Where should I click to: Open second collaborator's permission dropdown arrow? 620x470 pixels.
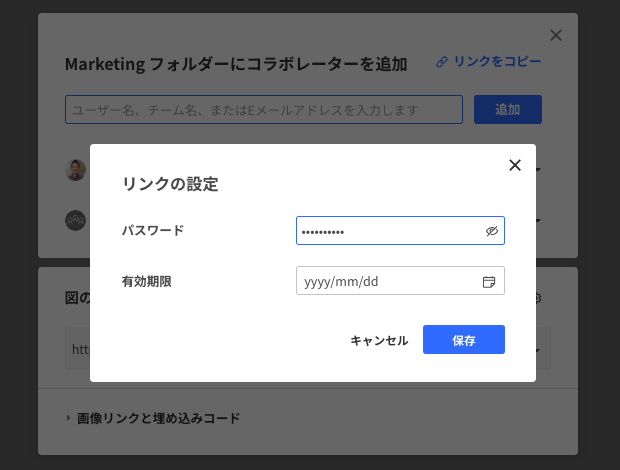540,220
